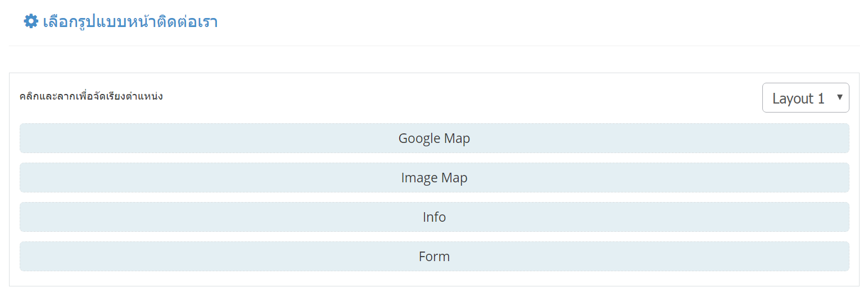This screenshot has height=296, width=868.
Task: Click the dropdown arrow next to Layout 1
Action: tap(839, 97)
